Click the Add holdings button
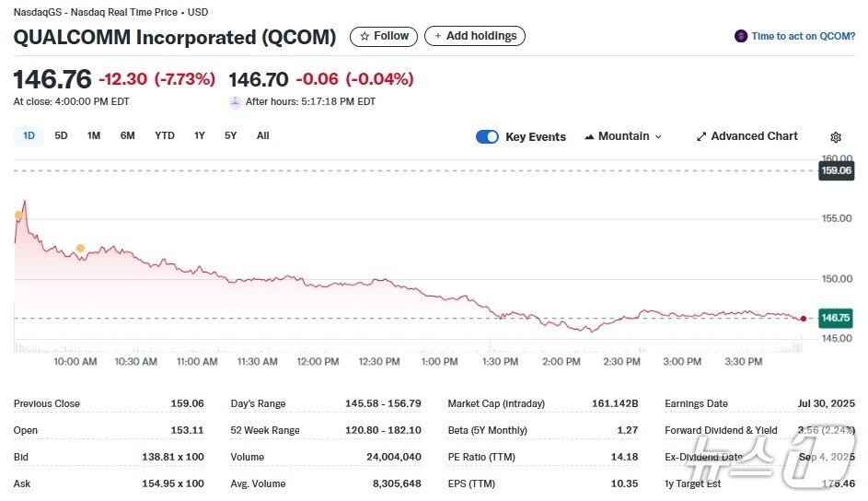868x501 pixels. point(475,36)
